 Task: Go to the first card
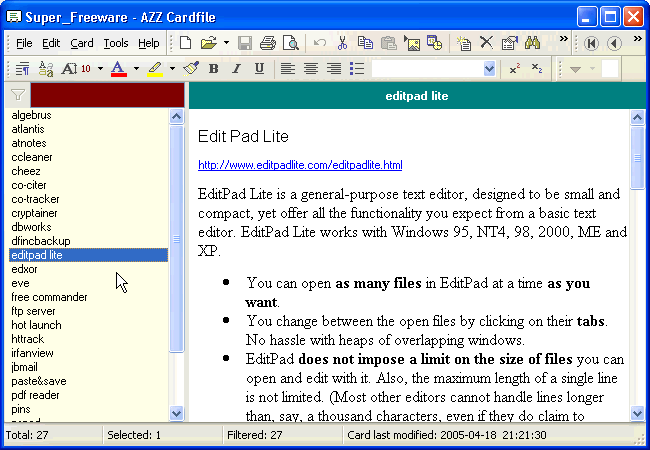(591, 43)
